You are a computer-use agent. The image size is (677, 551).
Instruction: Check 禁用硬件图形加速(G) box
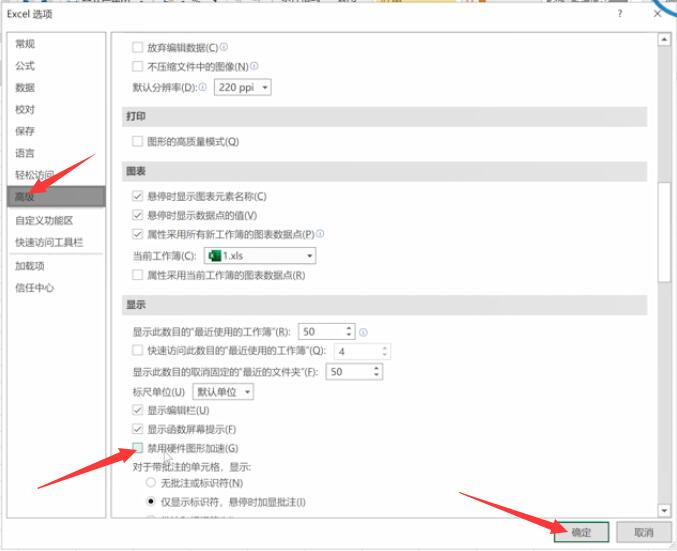coord(137,448)
